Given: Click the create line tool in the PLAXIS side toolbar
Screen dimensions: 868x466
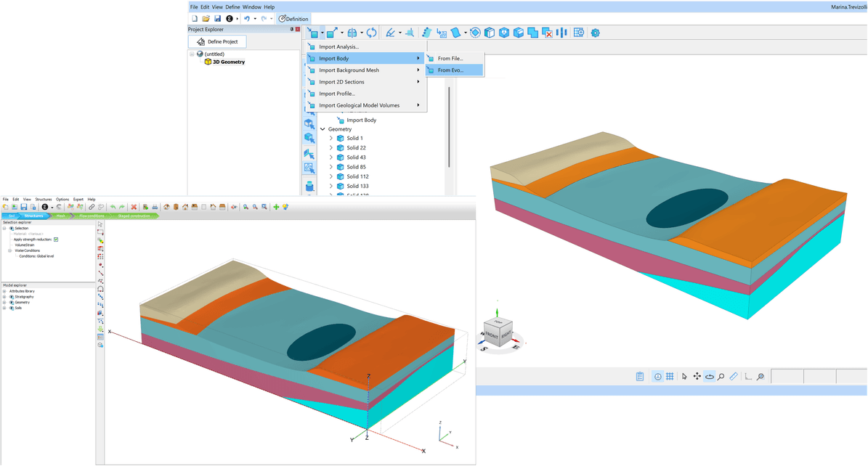Looking at the screenshot, I should [100, 273].
